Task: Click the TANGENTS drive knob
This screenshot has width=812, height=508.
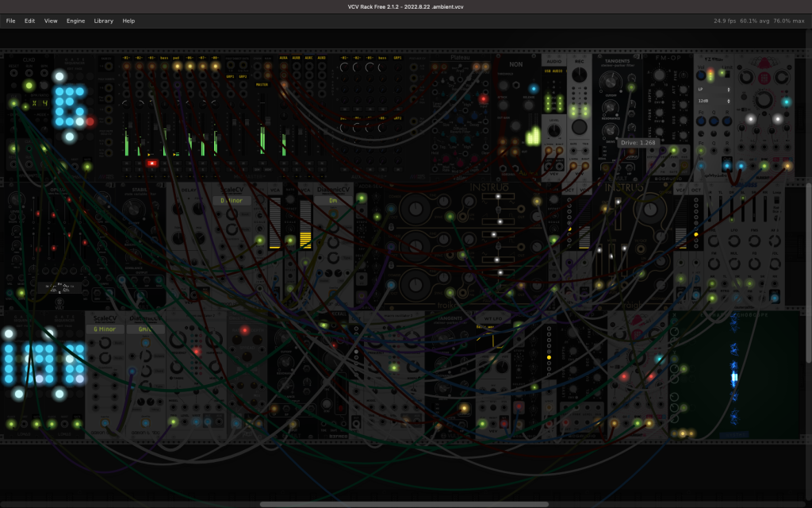Action: coord(611,131)
